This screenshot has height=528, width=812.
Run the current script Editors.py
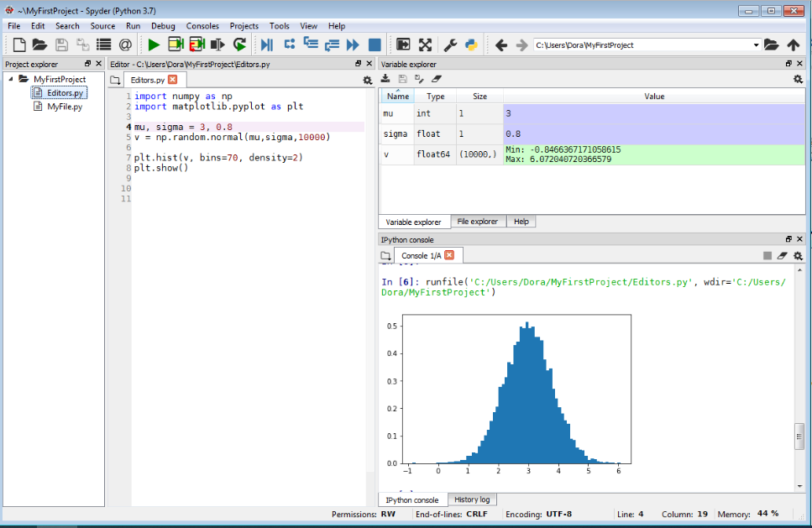(x=154, y=44)
